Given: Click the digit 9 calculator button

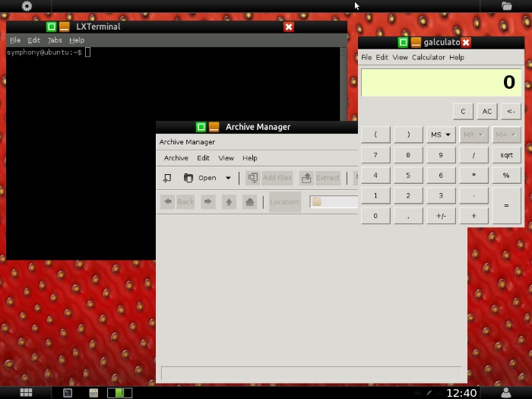Looking at the screenshot, I should 441,155.
